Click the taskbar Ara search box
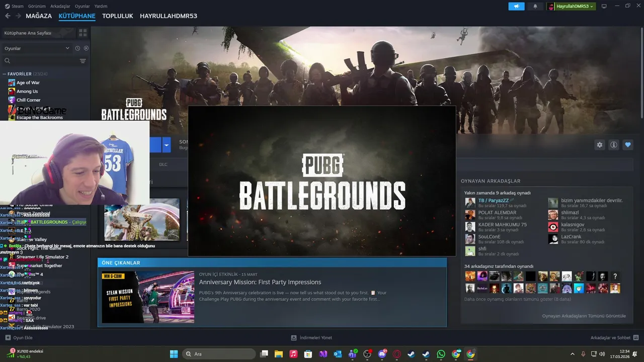Viewport: 644px width, 362px height. [x=219, y=354]
